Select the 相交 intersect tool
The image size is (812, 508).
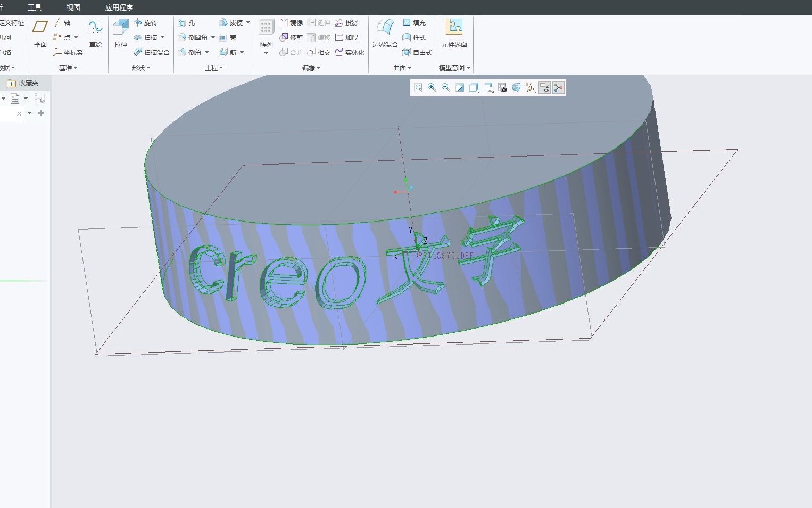[319, 52]
